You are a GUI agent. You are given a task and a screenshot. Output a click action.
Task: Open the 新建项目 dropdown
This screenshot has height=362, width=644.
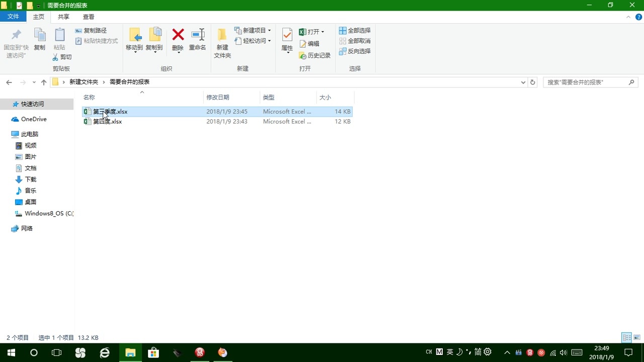click(253, 31)
